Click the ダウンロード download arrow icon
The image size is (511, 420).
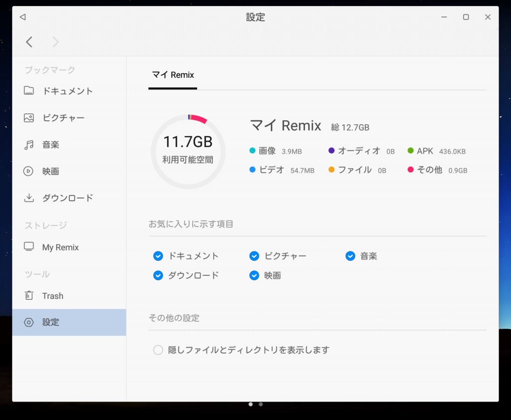coord(28,198)
